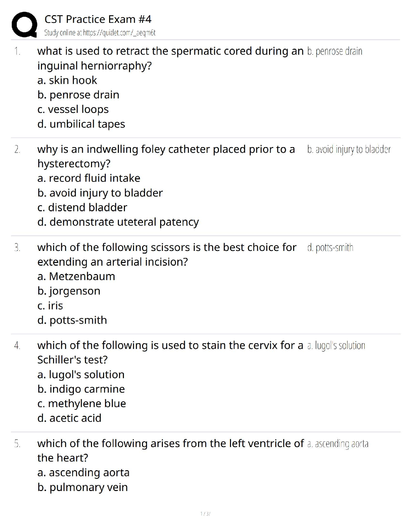Click the Quizlet Q logo icon
The width and height of the screenshot is (411, 532).
point(24,25)
